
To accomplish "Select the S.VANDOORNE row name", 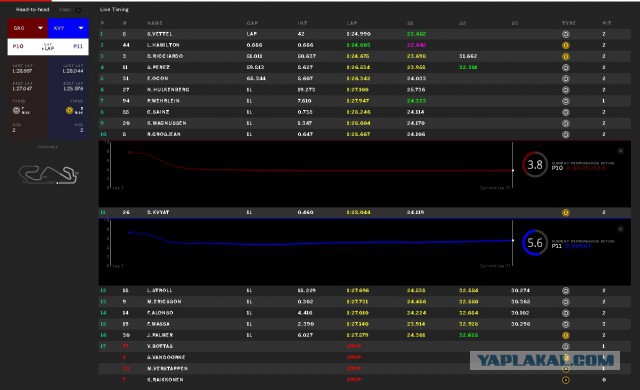I will pyautogui.click(x=166, y=357).
